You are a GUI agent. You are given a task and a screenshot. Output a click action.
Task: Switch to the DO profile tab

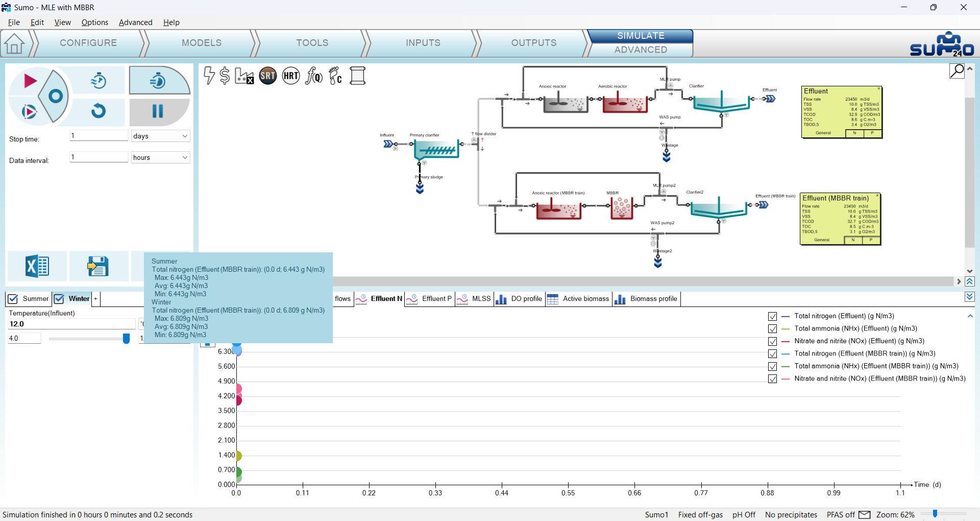click(519, 299)
